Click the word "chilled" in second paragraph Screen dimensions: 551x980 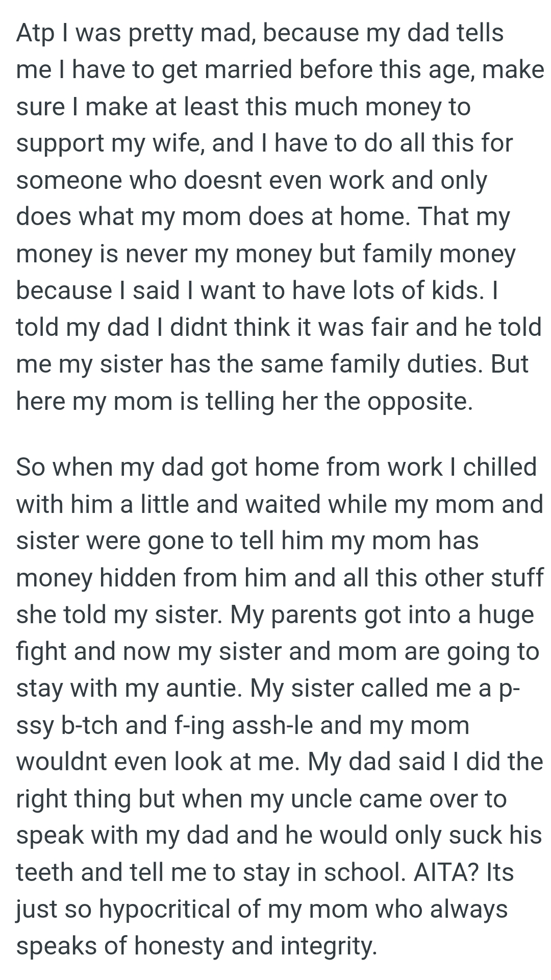499,467
